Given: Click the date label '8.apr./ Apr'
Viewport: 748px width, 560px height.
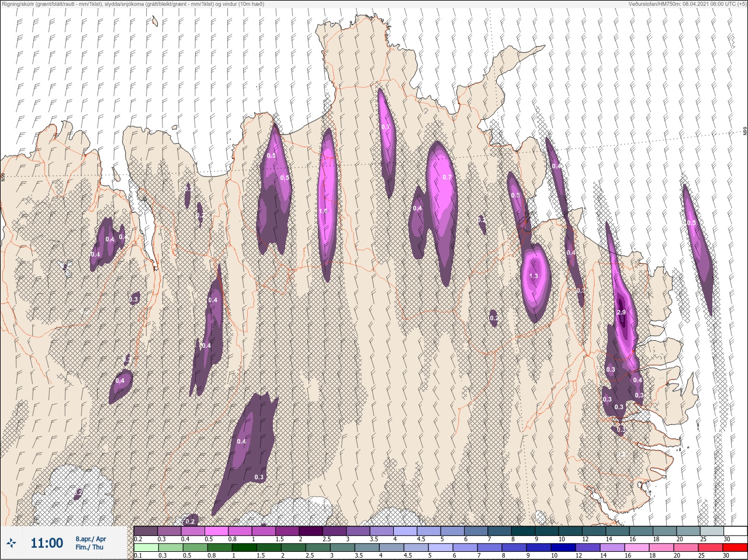Looking at the screenshot, I should pos(91,539).
